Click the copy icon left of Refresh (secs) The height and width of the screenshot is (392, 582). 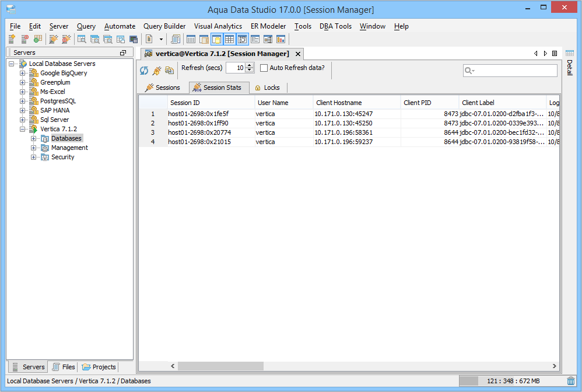pyautogui.click(x=169, y=70)
